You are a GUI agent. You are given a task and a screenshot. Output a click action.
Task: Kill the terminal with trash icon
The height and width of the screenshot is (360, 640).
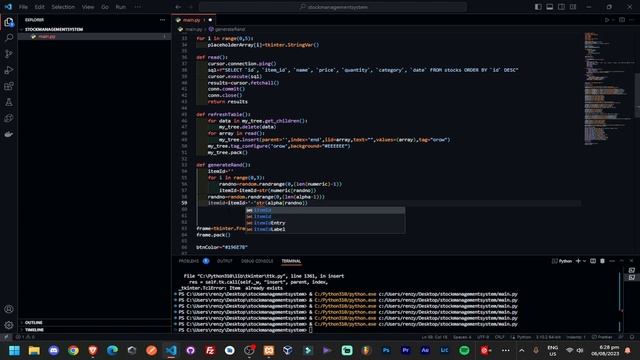tap(602, 261)
